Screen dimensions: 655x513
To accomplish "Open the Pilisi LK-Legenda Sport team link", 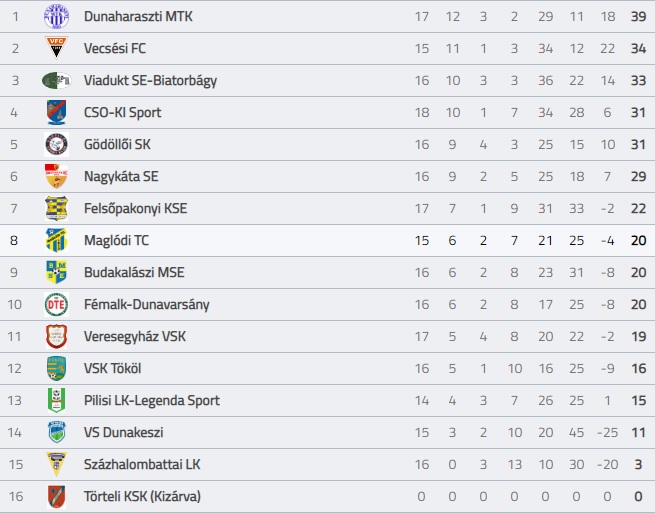I will point(152,400).
